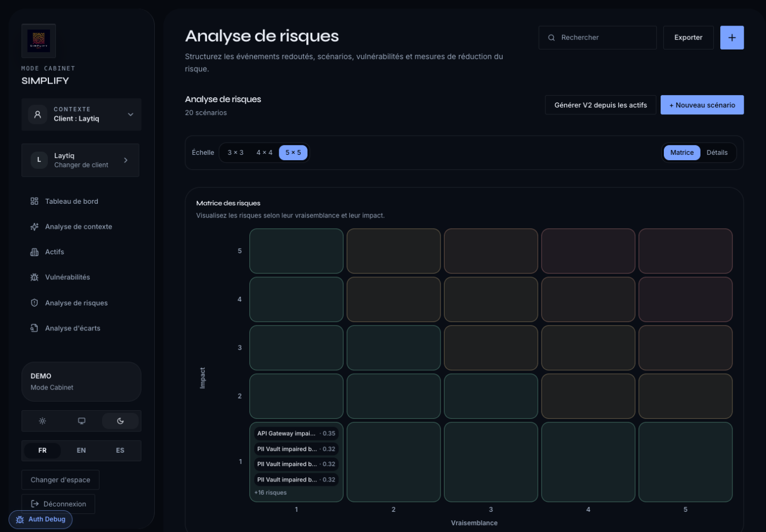The image size is (766, 532).
Task: Switch to the Détails view tab
Action: point(717,153)
